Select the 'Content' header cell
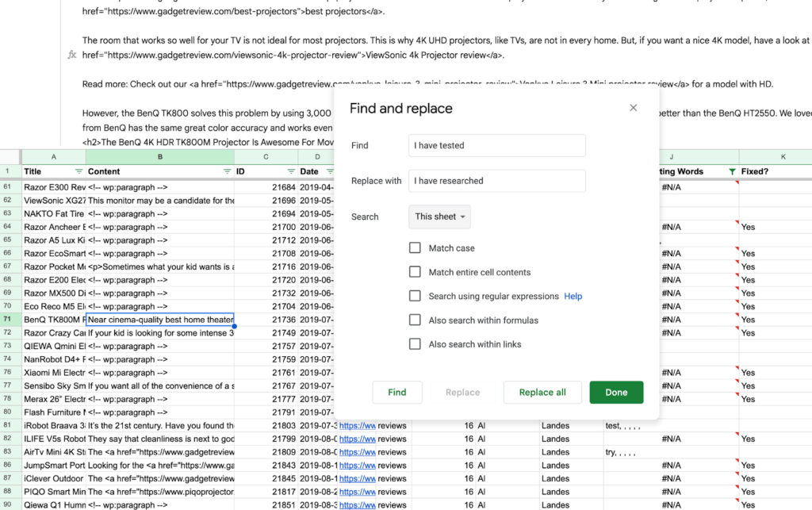Viewport: 812px width, 510px height. 160,171
